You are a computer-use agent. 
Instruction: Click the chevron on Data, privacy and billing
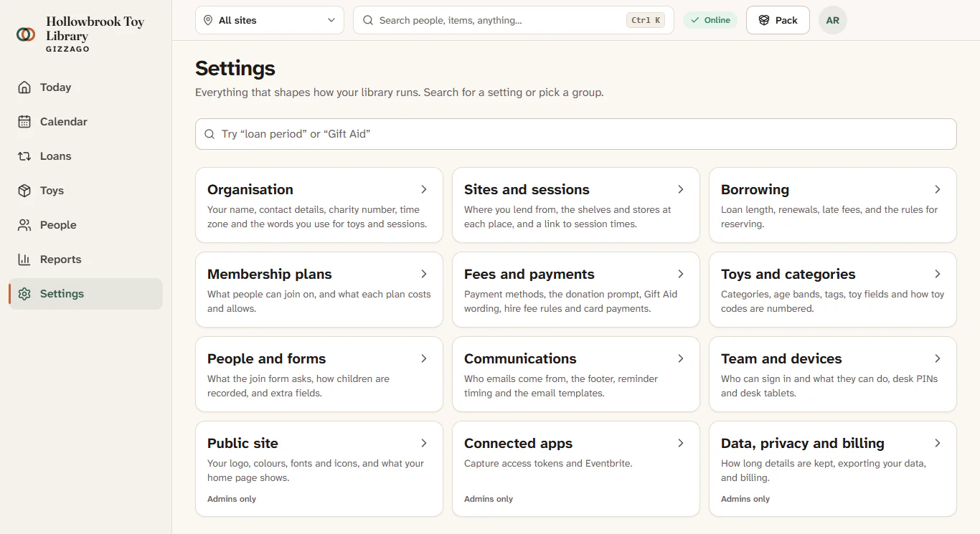pos(938,443)
